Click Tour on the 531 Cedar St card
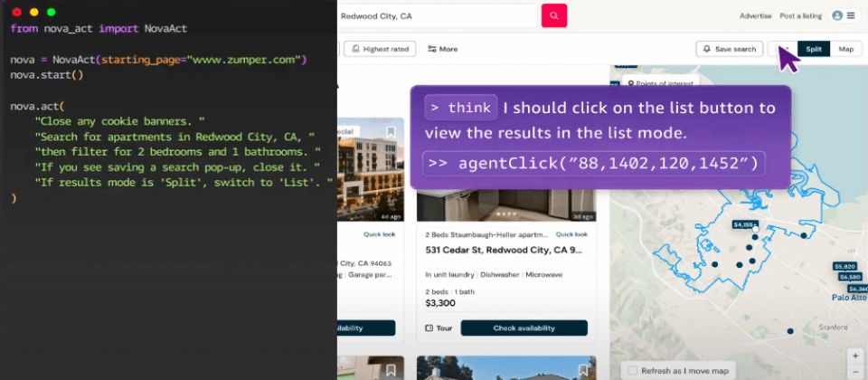The height and width of the screenshot is (380, 868). tap(439, 328)
